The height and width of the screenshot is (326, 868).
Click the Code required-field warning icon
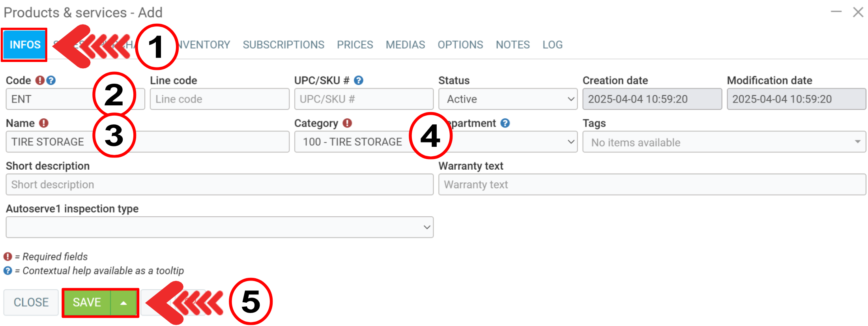click(x=40, y=81)
